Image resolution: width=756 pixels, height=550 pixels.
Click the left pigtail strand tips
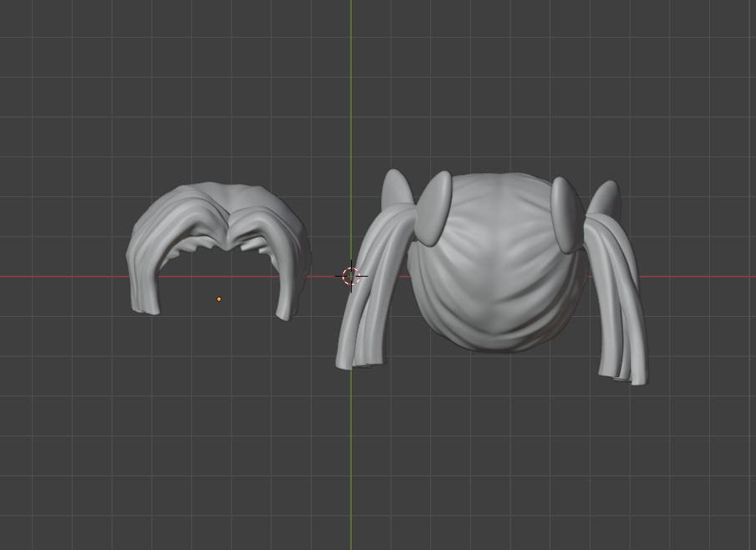[x=358, y=358]
